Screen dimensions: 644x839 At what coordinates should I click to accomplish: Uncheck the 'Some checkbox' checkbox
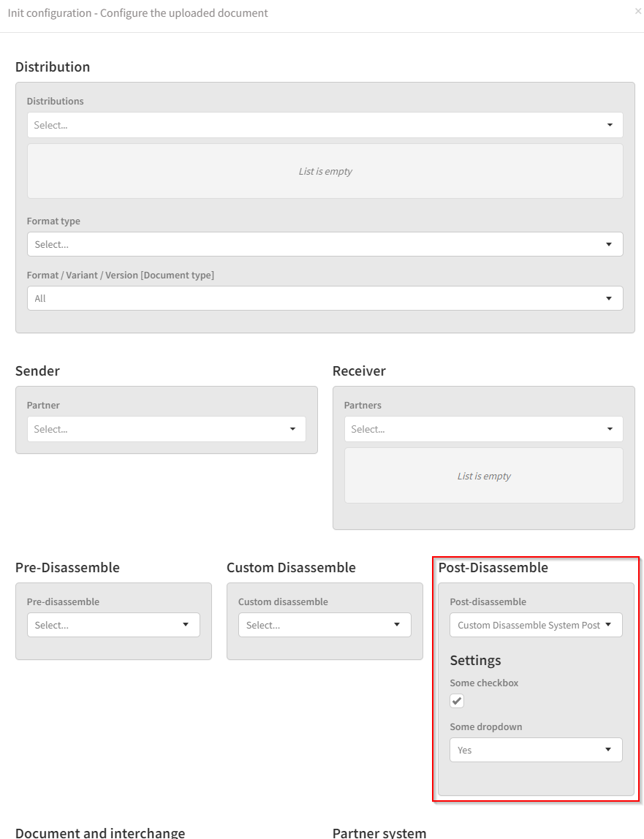coord(457,702)
